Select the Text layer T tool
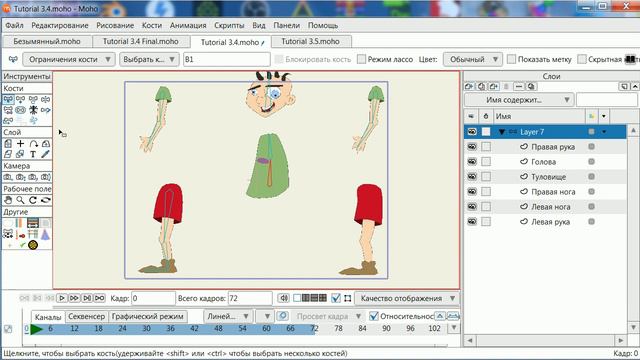640x360 pixels. [x=33, y=154]
